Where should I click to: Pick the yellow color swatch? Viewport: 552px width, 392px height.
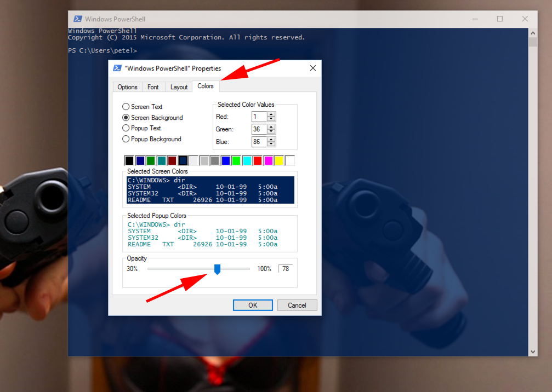tap(279, 160)
